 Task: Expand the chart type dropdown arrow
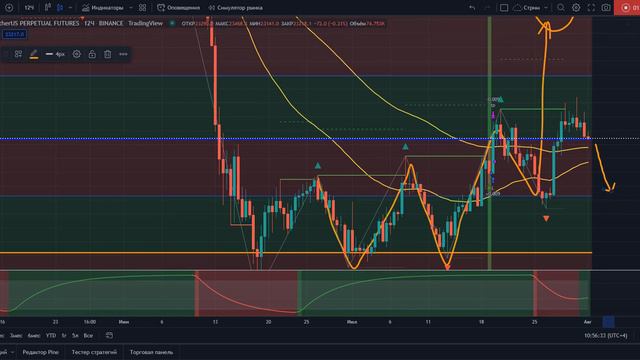pos(70,7)
